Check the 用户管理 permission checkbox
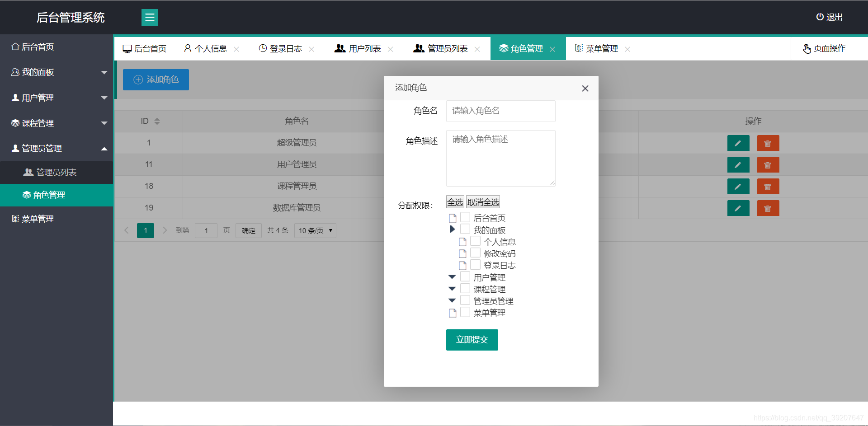Screen dimensions: 868x426 pyautogui.click(x=465, y=276)
